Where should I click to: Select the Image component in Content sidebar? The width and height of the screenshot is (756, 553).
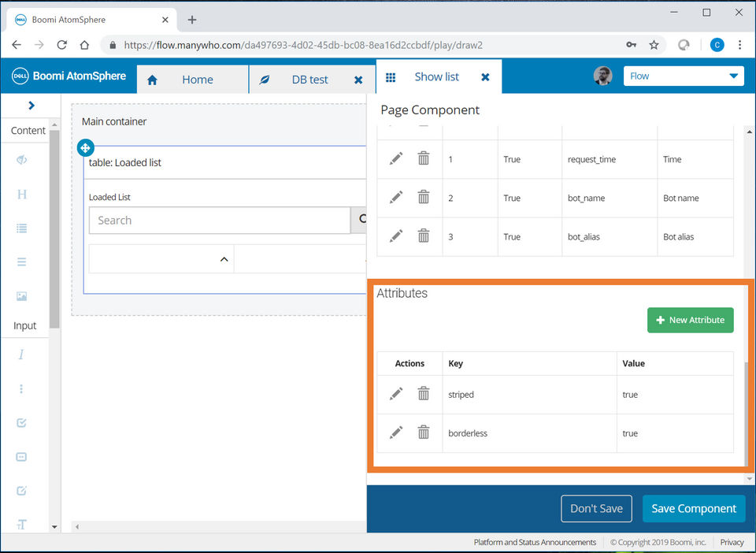pyautogui.click(x=21, y=296)
